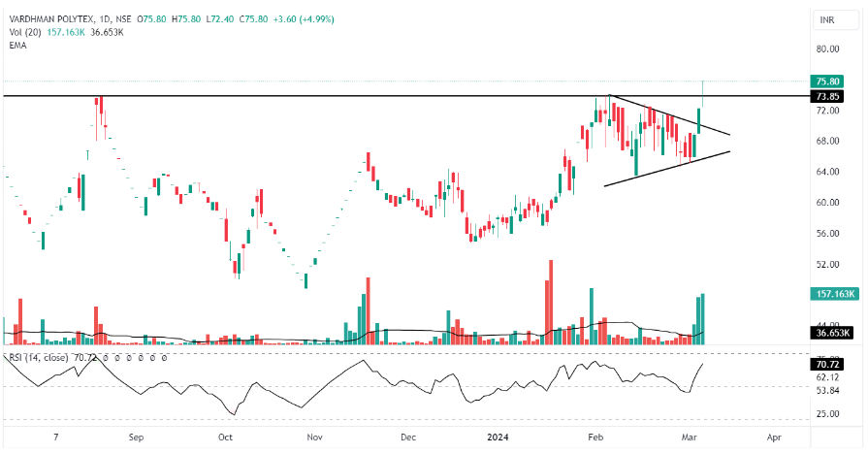Click the Oct label on time axis

[x=226, y=438]
